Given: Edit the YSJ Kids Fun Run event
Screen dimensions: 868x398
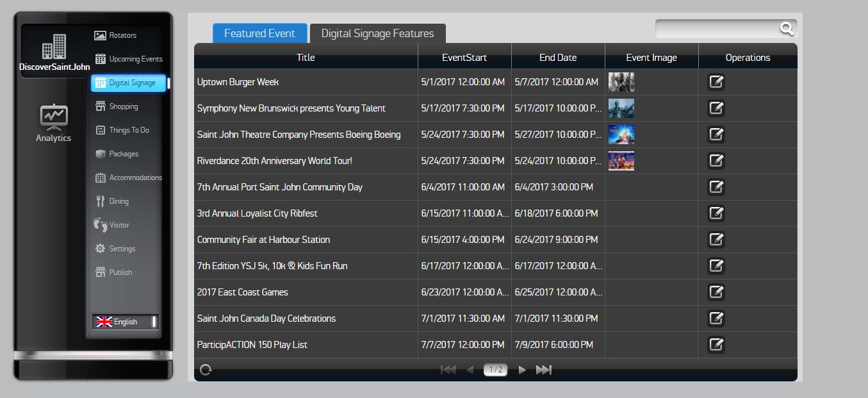Looking at the screenshot, I should [x=716, y=266].
